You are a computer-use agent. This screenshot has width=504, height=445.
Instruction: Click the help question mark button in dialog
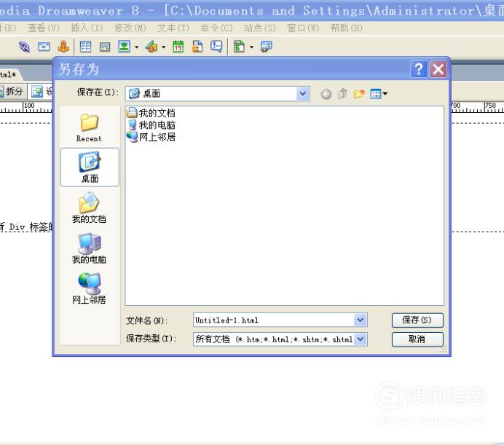(x=419, y=69)
